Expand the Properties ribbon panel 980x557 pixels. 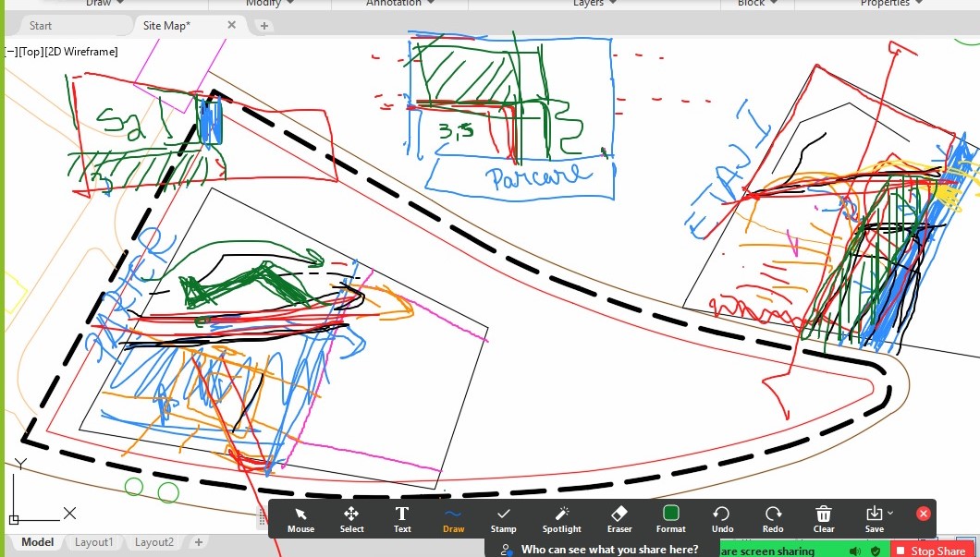point(890,4)
